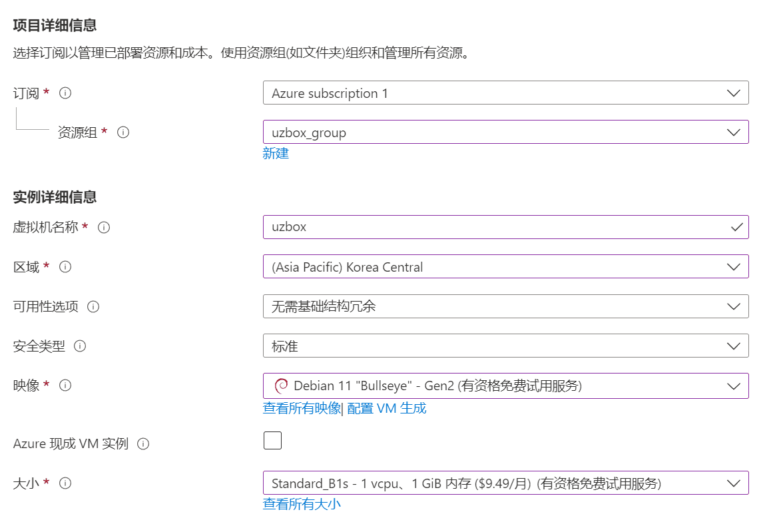Show info tooltip for Azure 现成 VM 实例
Viewport: 777px width, 532px height.
[142, 443]
